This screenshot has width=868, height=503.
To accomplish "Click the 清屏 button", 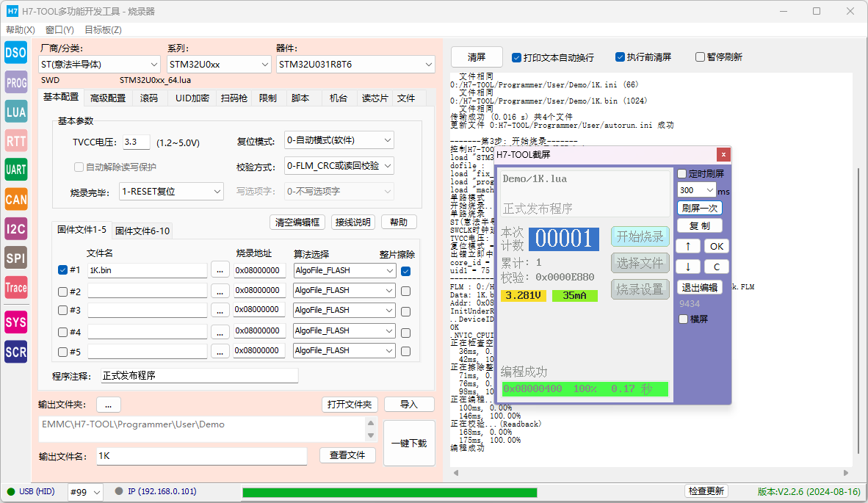I will 477,57.
